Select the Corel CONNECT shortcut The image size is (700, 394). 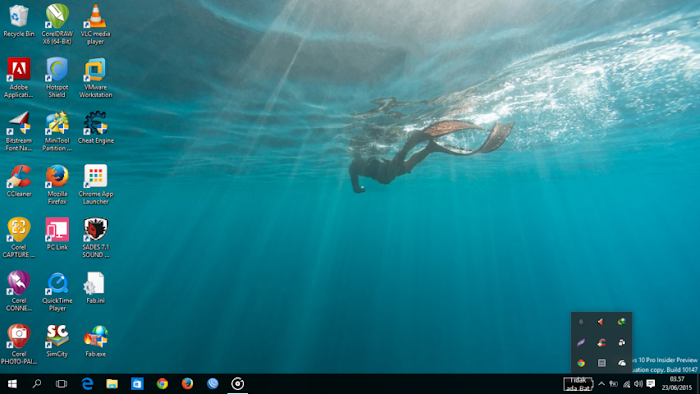point(19,291)
